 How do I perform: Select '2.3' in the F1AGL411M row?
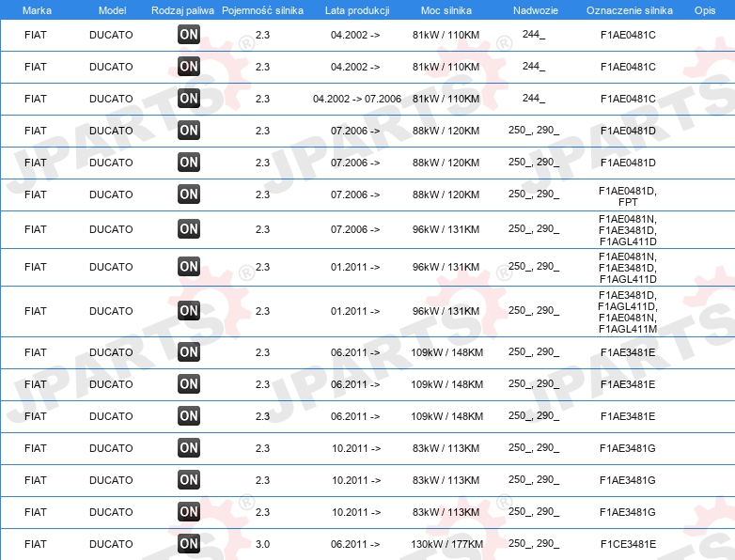click(262, 311)
